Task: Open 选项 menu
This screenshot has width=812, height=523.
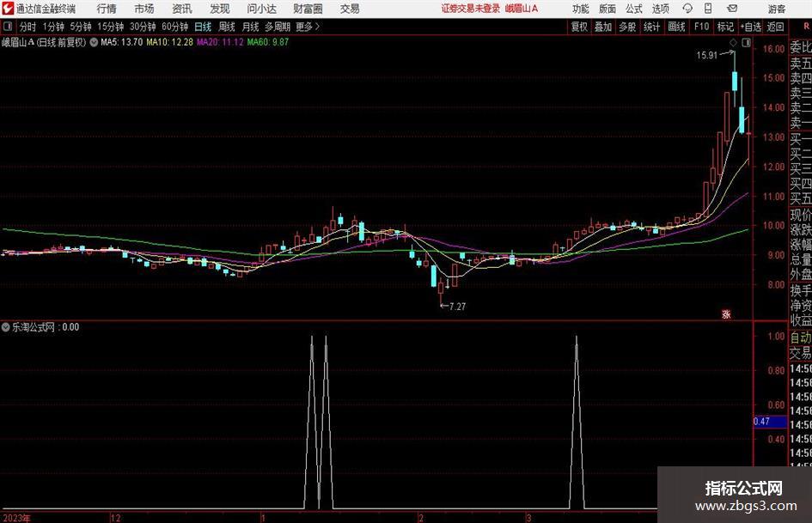Action: coord(660,9)
